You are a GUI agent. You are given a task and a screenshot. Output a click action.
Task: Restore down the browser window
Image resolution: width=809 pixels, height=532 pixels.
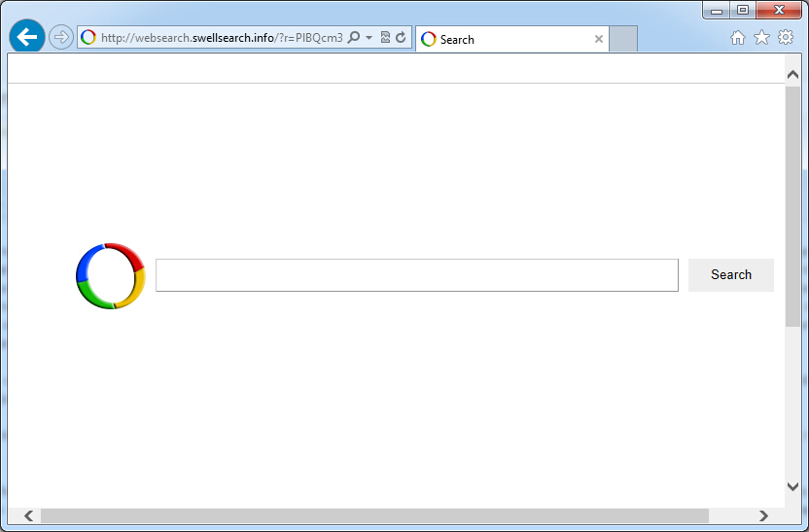tap(743, 11)
